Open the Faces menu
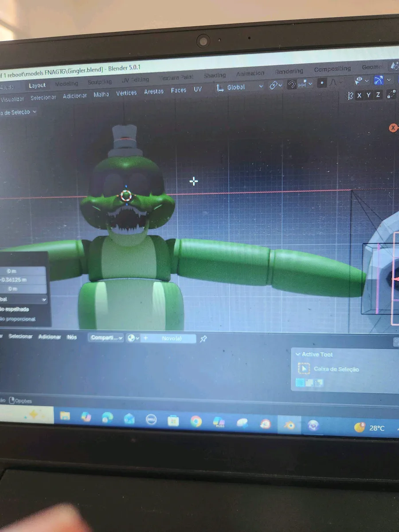 point(178,91)
